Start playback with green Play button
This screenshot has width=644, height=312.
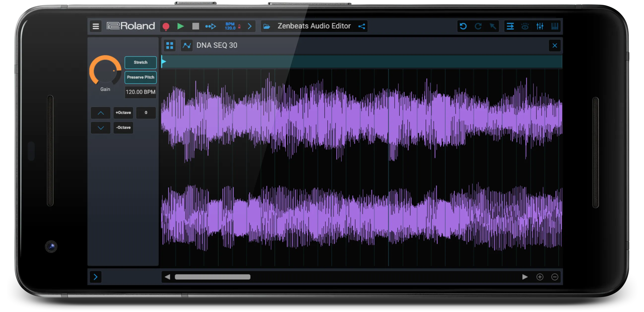181,26
